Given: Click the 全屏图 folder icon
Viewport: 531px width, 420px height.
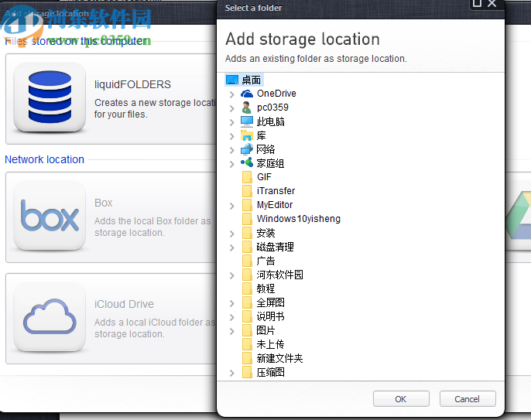Looking at the screenshot, I should (x=247, y=302).
